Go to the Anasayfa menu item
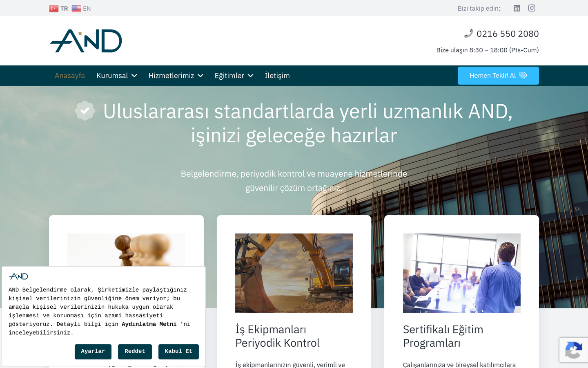Viewport: 588px width, 368px height. coord(70,76)
